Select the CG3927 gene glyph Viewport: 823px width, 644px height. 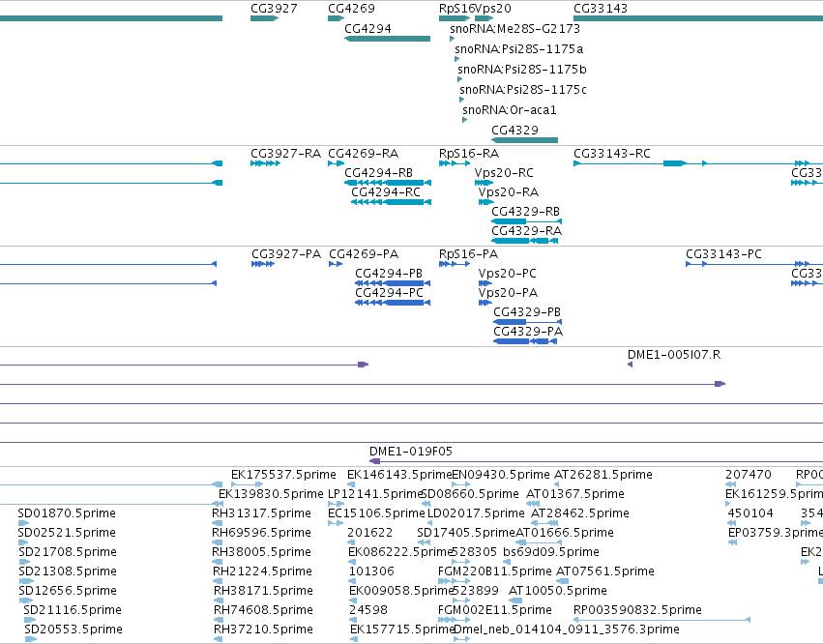[x=264, y=18]
